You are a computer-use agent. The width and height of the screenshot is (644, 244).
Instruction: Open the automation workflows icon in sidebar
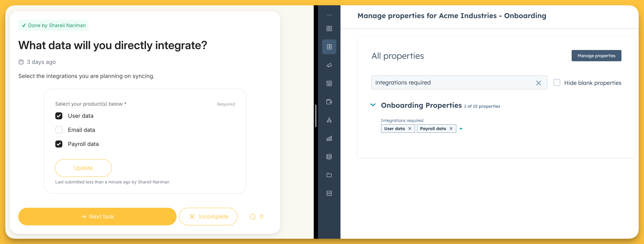point(329,120)
